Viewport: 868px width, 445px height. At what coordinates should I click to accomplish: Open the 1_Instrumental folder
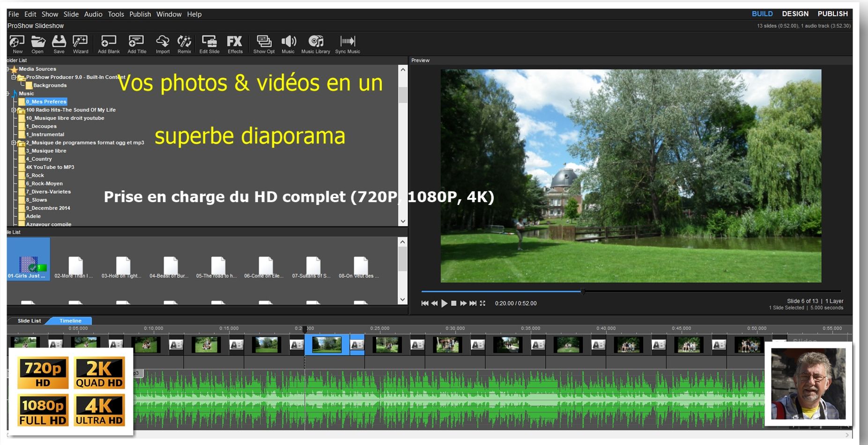pyautogui.click(x=45, y=135)
